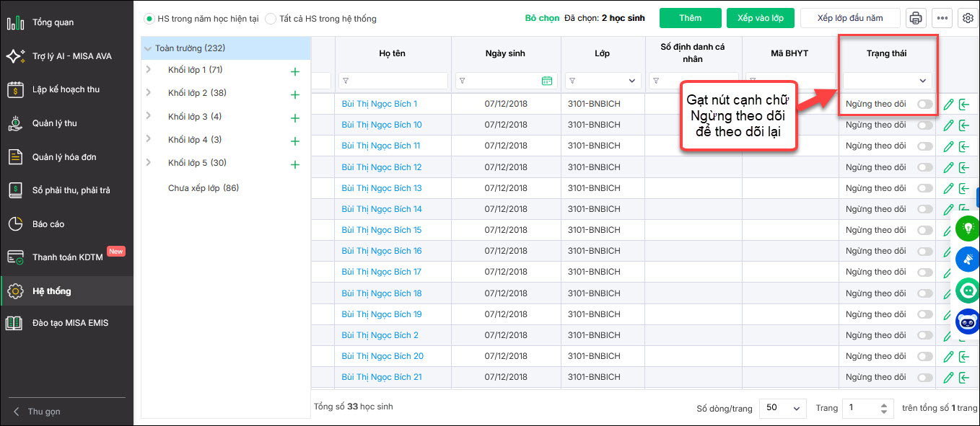
Task: Edit pencil icon for Bùi Thị Ngọc Bích 11
Action: pos(948,146)
